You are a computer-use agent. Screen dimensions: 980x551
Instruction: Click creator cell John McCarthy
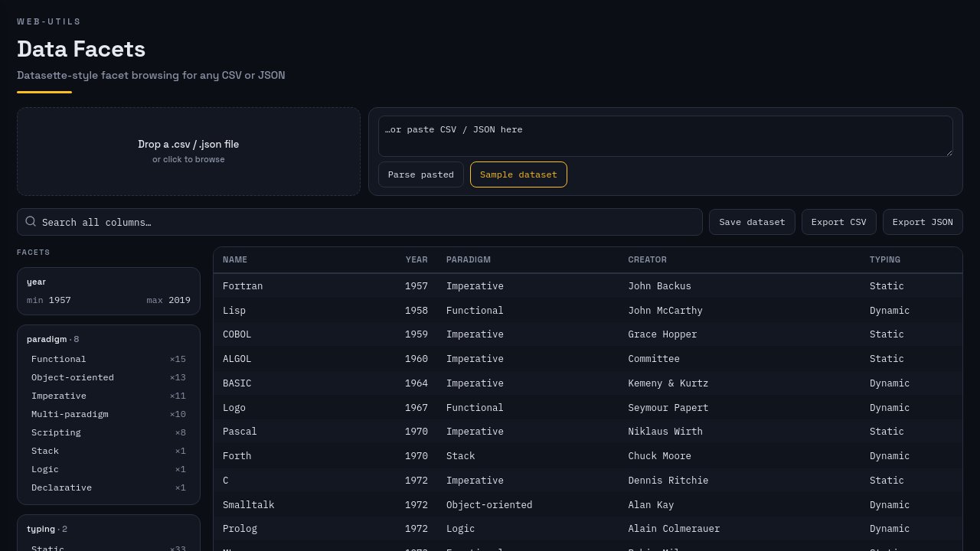[665, 311]
